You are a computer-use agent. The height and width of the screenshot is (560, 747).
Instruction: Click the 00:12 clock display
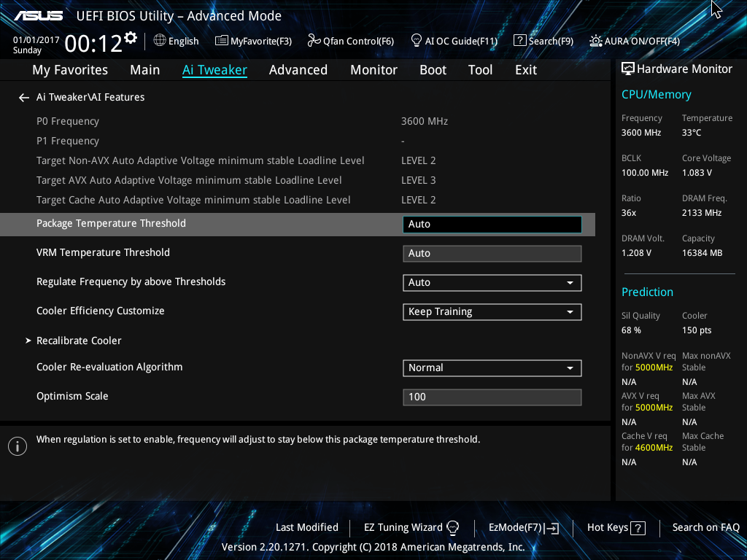(93, 44)
